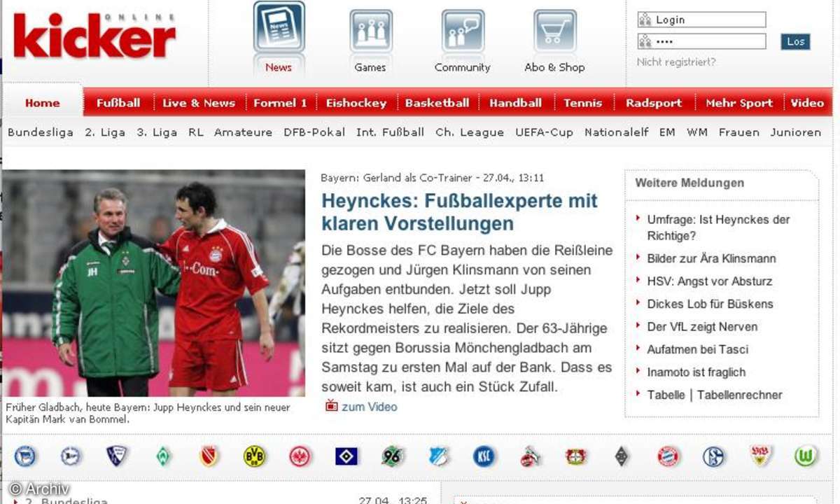The image size is (840, 504).
Task: Open the Live & News menu
Action: click(199, 103)
